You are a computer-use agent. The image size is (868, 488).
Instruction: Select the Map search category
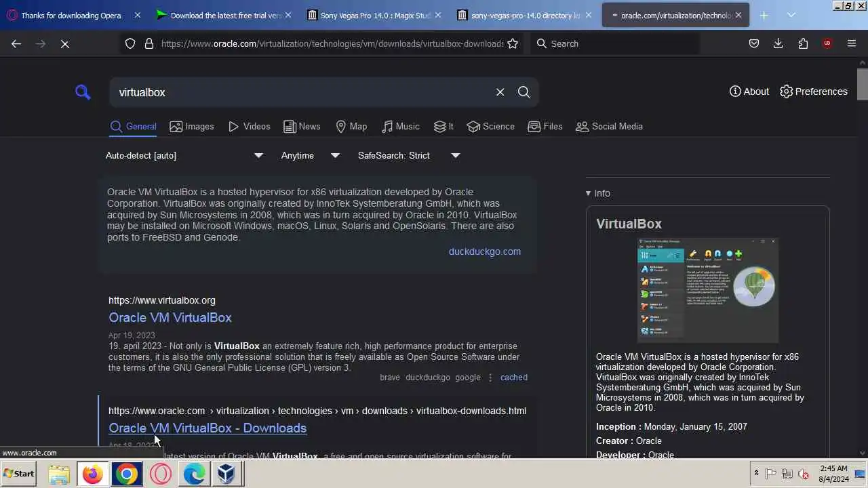tap(351, 127)
